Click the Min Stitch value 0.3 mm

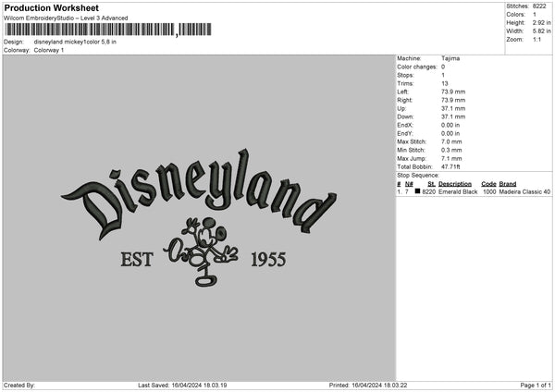[x=451, y=150]
